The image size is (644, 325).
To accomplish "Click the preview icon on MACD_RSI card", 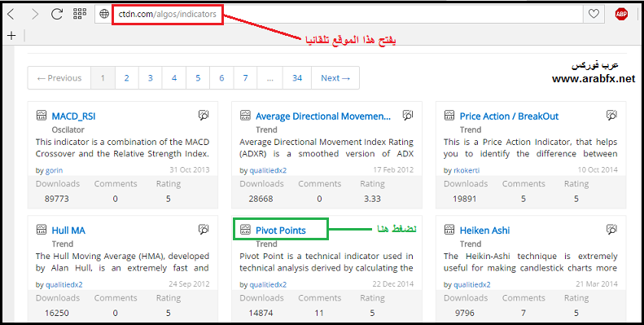I will pyautogui.click(x=204, y=116).
